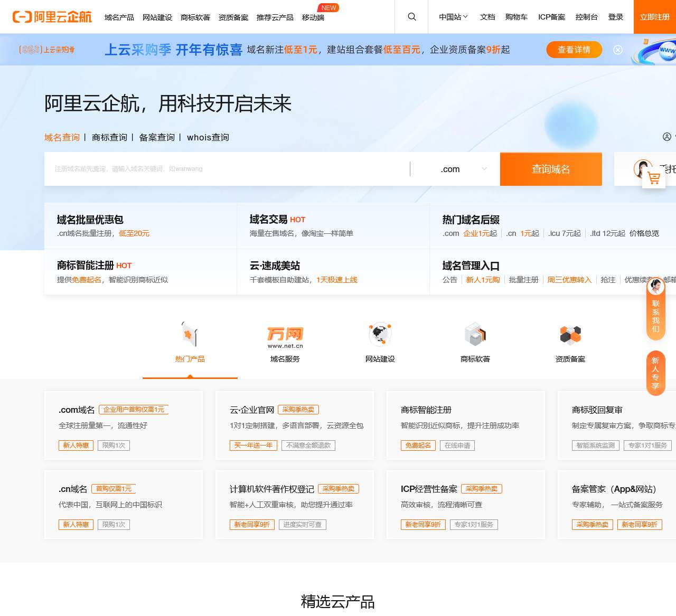Image resolution: width=676 pixels, height=616 pixels.
Task: Click the .icu 7元起 suffix link
Action: 565,233
